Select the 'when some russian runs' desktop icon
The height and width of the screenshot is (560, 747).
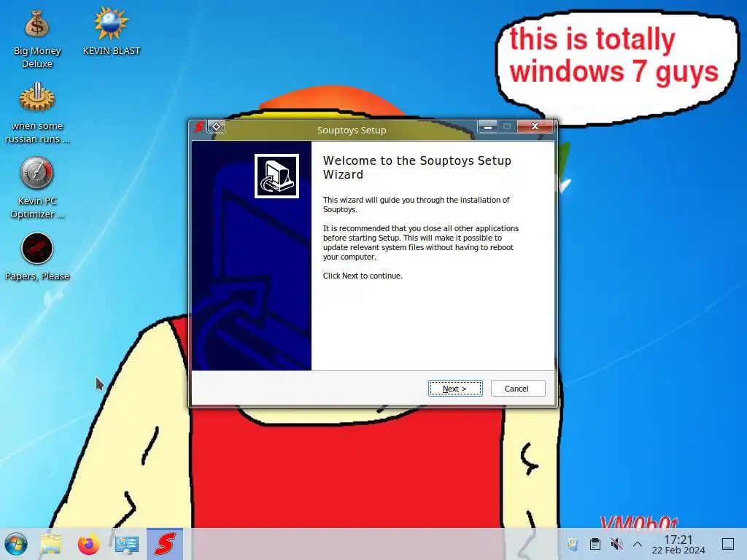(x=37, y=113)
